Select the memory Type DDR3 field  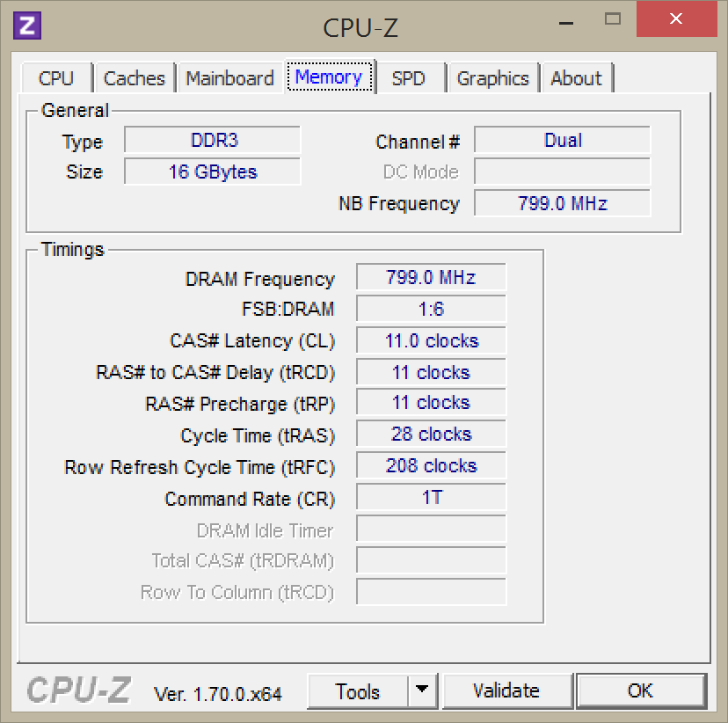pos(213,141)
